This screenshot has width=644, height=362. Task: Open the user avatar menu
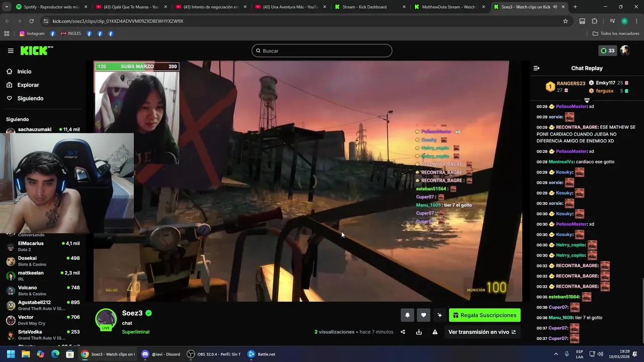click(x=625, y=50)
